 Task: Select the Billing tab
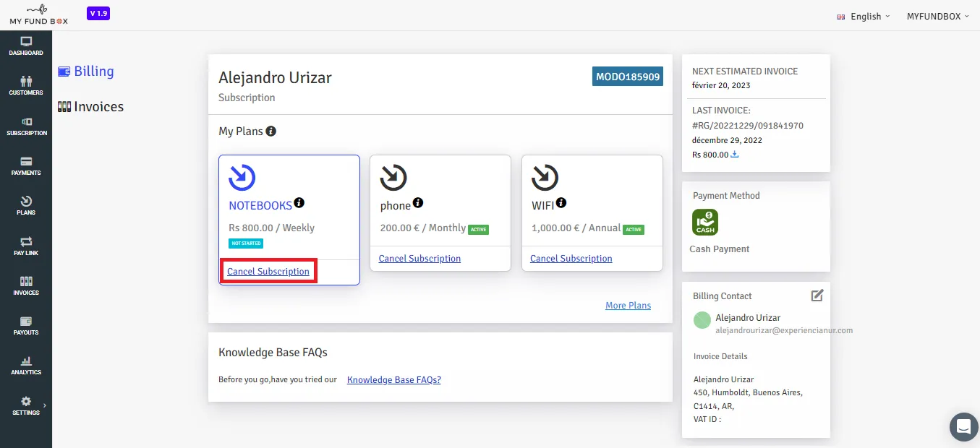[x=86, y=72]
